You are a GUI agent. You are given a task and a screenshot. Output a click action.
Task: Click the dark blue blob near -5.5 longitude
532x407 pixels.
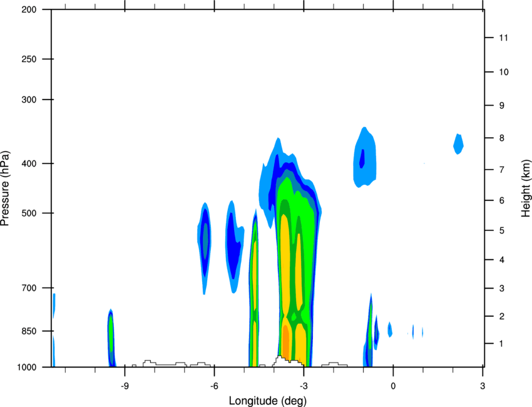pyautogui.click(x=234, y=244)
